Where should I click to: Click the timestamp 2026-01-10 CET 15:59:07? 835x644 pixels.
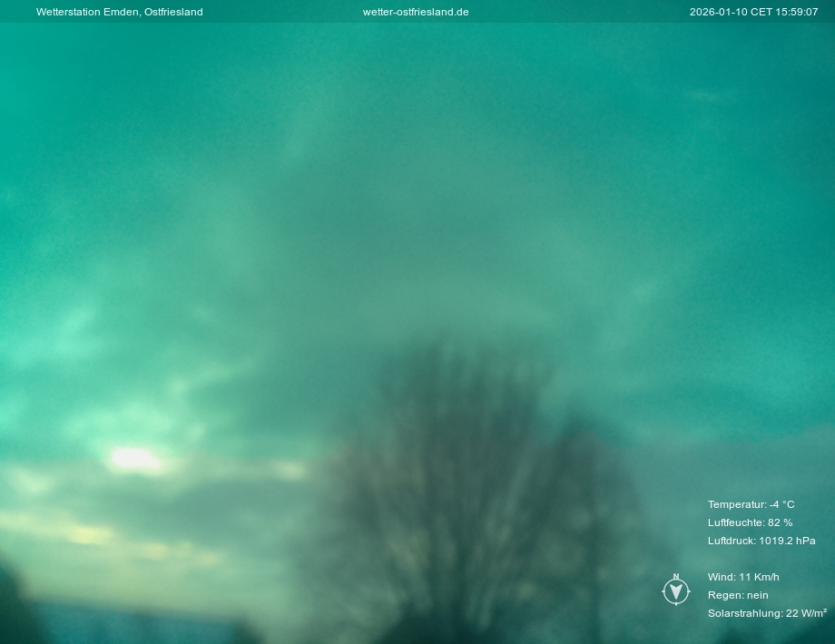coord(753,12)
